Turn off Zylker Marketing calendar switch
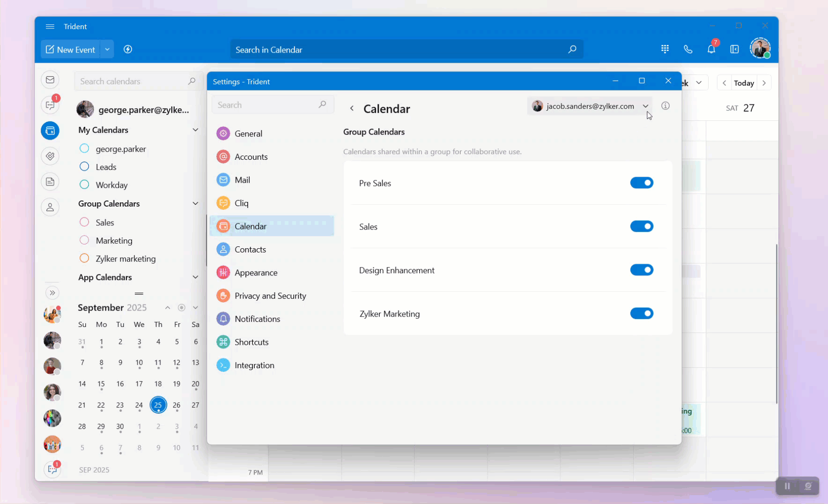The height and width of the screenshot is (504, 828). click(641, 313)
